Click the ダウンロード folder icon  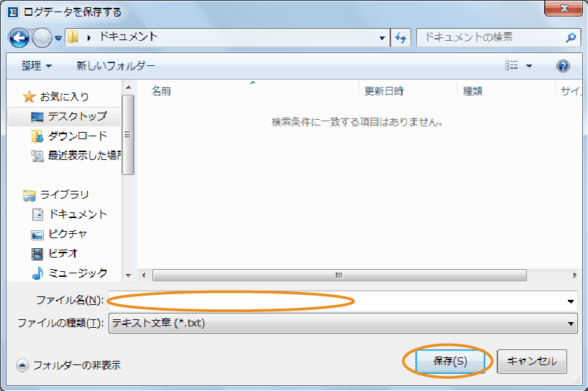[x=37, y=136]
